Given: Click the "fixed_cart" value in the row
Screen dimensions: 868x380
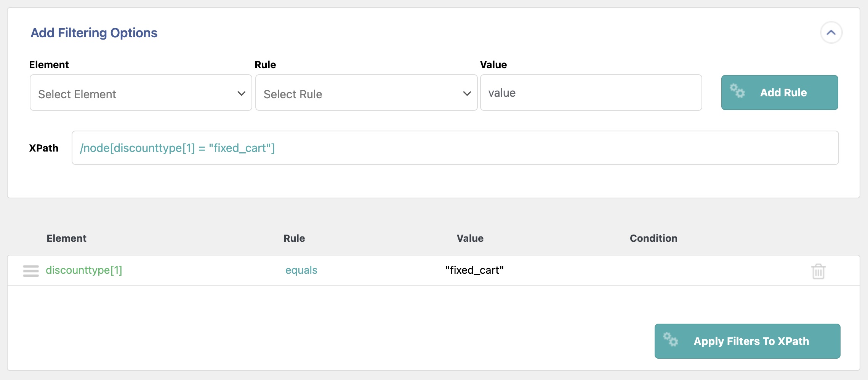Looking at the screenshot, I should click(474, 270).
